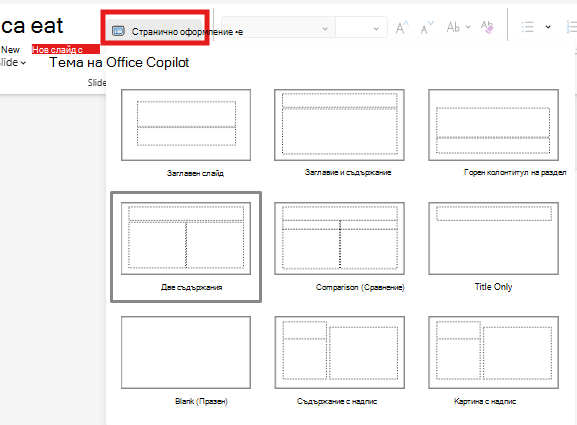Pick the Blank (Празен) layout

tap(186, 361)
